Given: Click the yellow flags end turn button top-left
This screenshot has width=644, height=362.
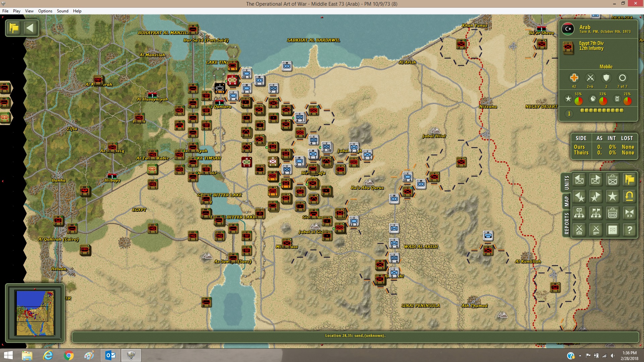Looking at the screenshot, I should [14, 28].
